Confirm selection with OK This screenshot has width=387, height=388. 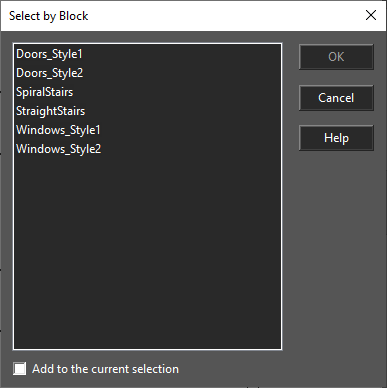(336, 57)
